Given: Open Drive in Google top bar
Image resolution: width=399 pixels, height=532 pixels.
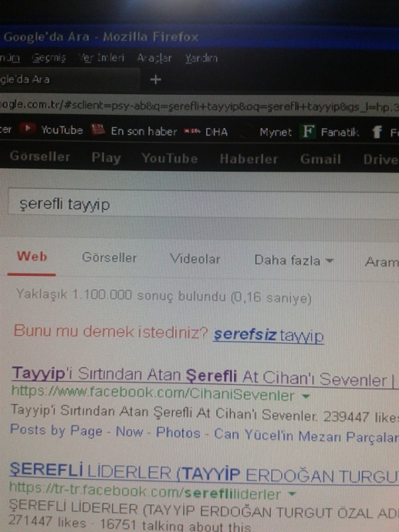Looking at the screenshot, I should 380,160.
